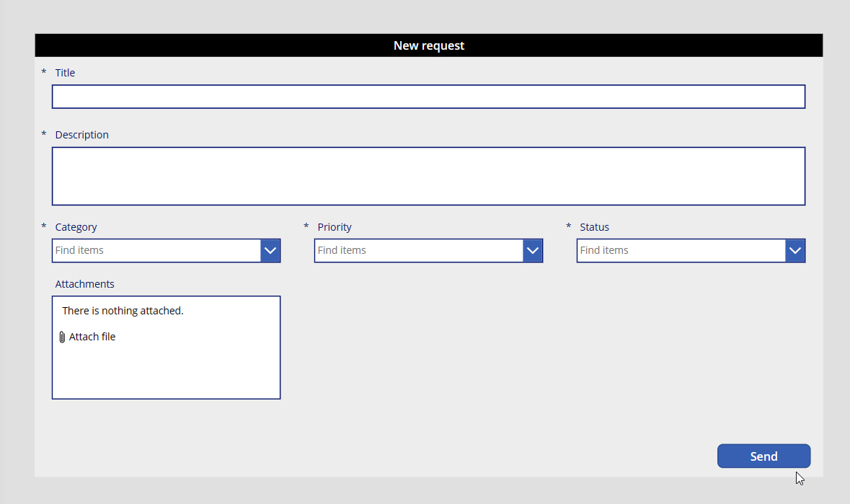Submit the form with Send button

pyautogui.click(x=763, y=456)
